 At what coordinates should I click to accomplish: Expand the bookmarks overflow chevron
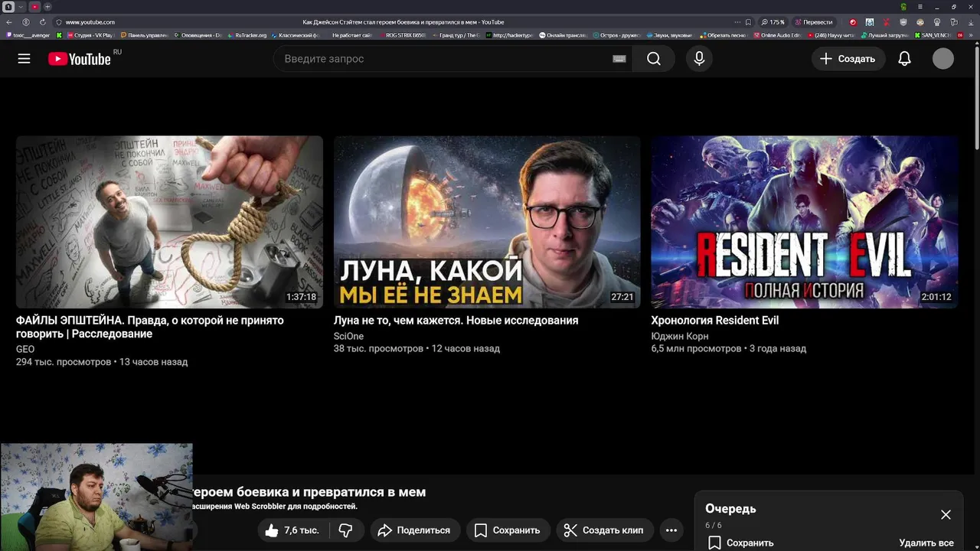(972, 35)
